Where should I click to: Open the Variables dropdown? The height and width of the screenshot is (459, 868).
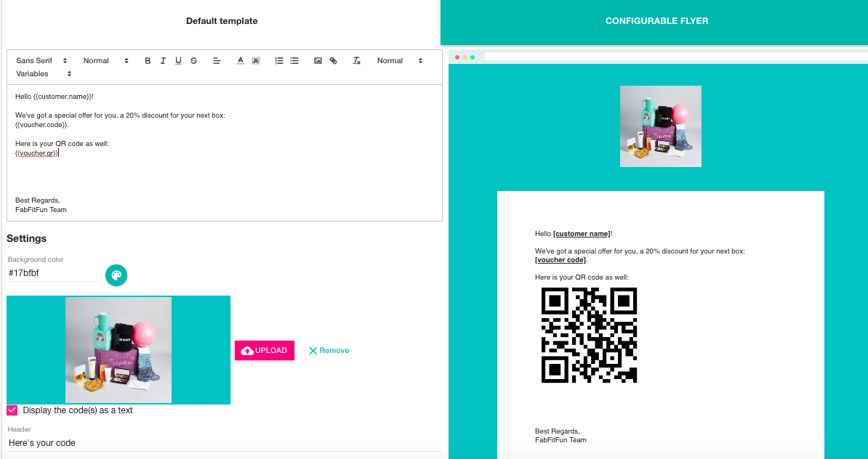44,73
